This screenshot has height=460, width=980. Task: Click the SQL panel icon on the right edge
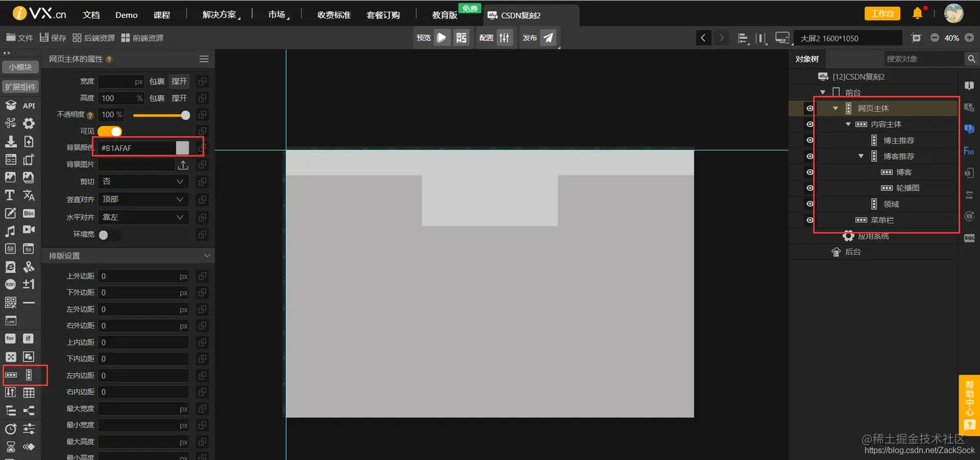[970, 238]
